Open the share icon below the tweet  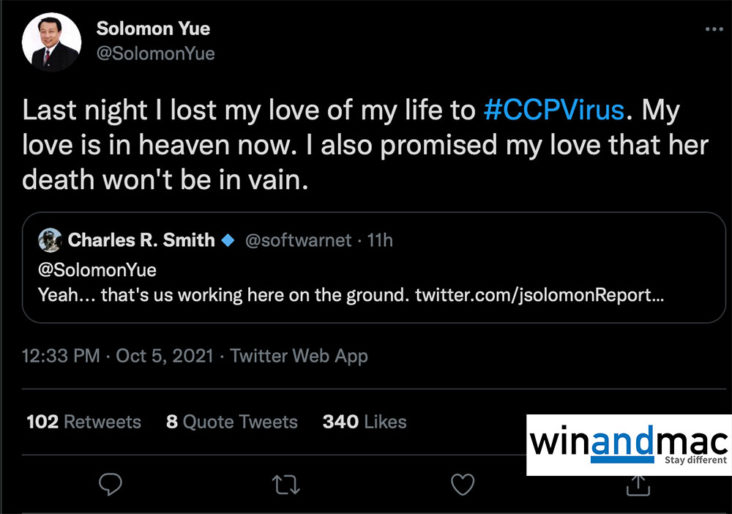636,484
